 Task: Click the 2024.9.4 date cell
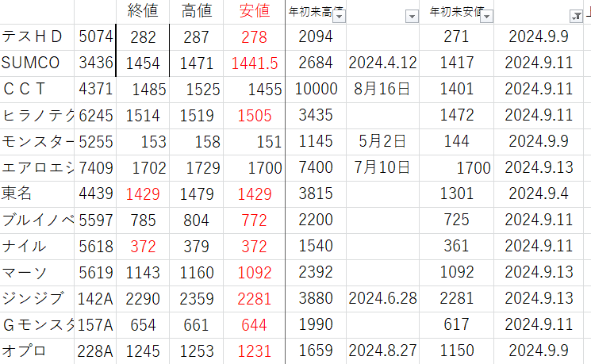point(539,193)
